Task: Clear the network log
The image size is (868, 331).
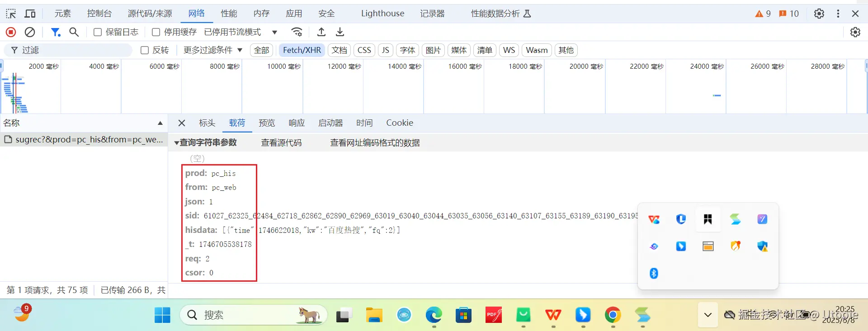Action: coord(30,32)
